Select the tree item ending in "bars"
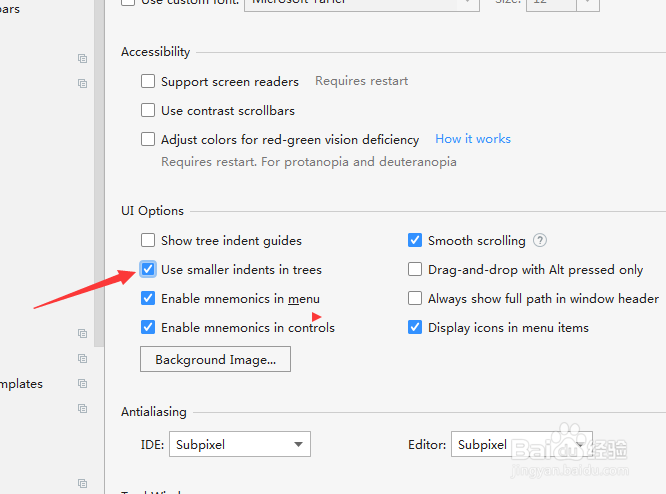 pyautogui.click(x=10, y=9)
